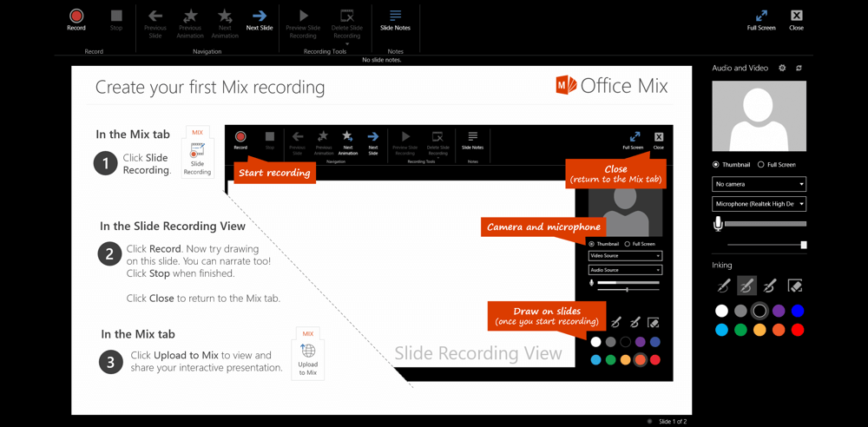
Task: Open the 'No camera' dropdown
Action: coord(759,184)
